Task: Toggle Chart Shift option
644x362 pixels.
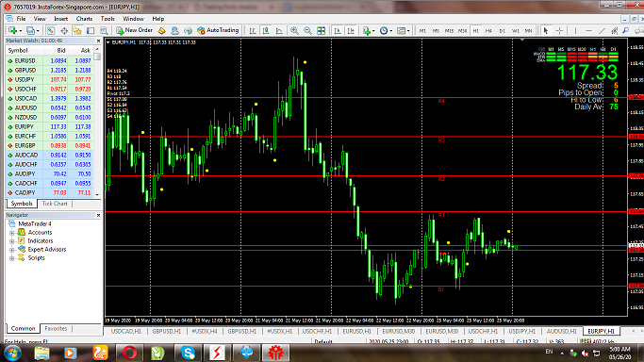Action: click(351, 30)
